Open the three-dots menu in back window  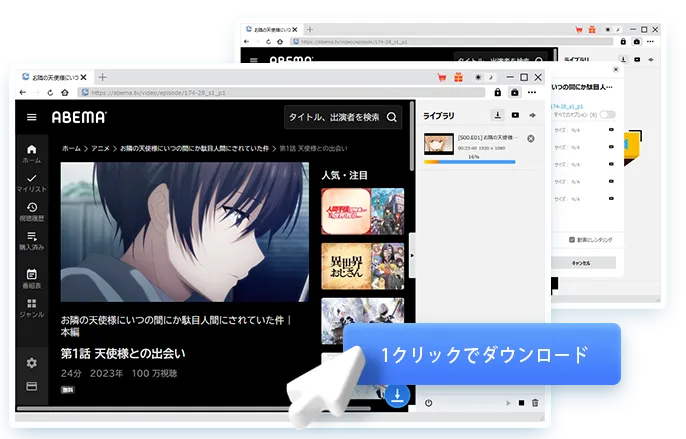coord(651,42)
